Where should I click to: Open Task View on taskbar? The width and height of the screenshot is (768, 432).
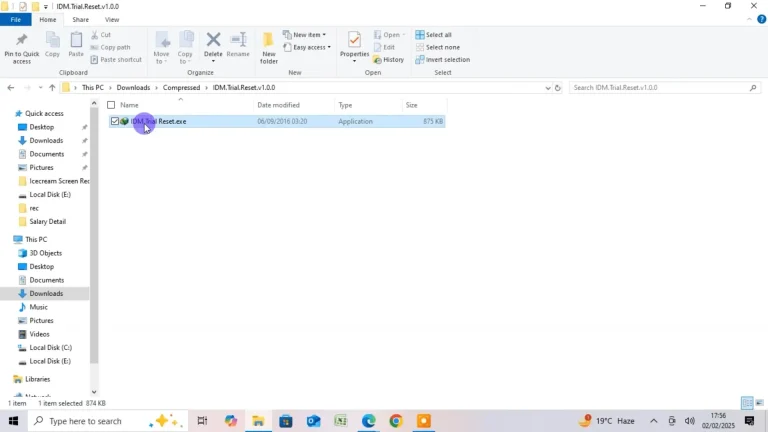pyautogui.click(x=202, y=421)
